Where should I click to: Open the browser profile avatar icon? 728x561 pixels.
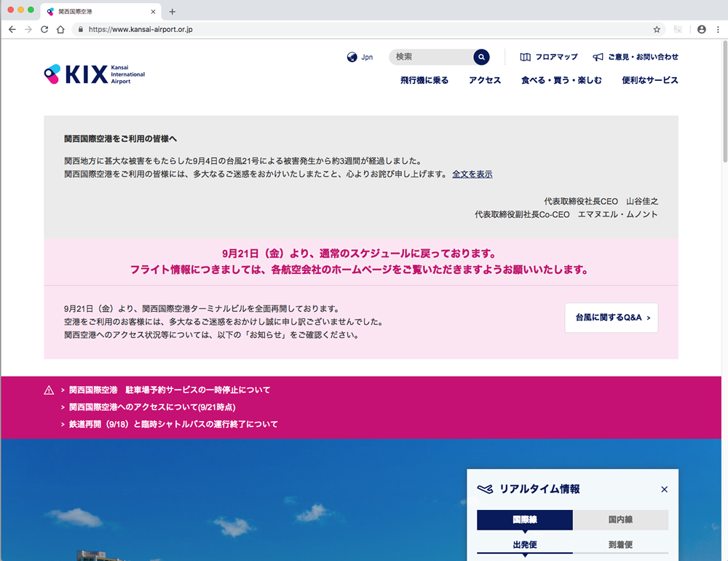click(x=702, y=29)
